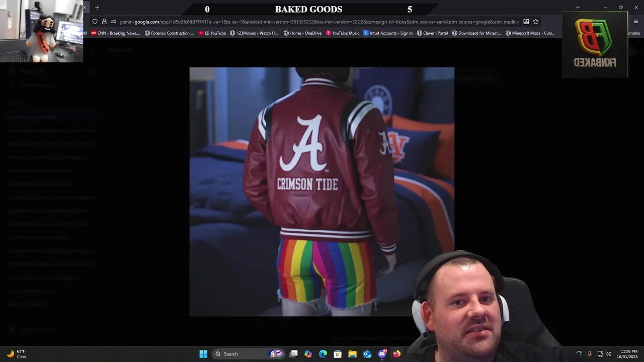This screenshot has width=644, height=362.
Task: Open the Firefox hamburger application menu
Action: [x=636, y=22]
